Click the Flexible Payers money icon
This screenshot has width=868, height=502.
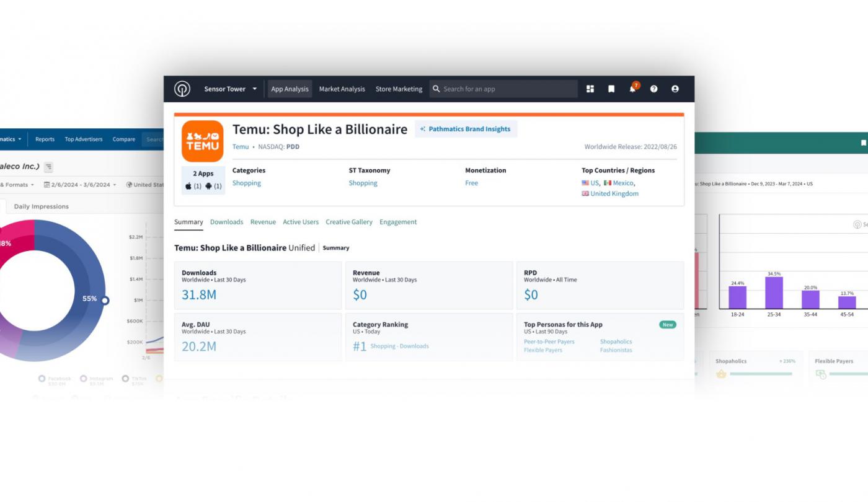tap(820, 374)
